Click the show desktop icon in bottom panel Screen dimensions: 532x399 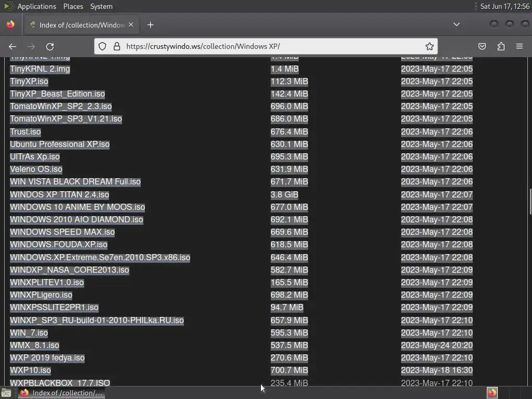[6, 393]
